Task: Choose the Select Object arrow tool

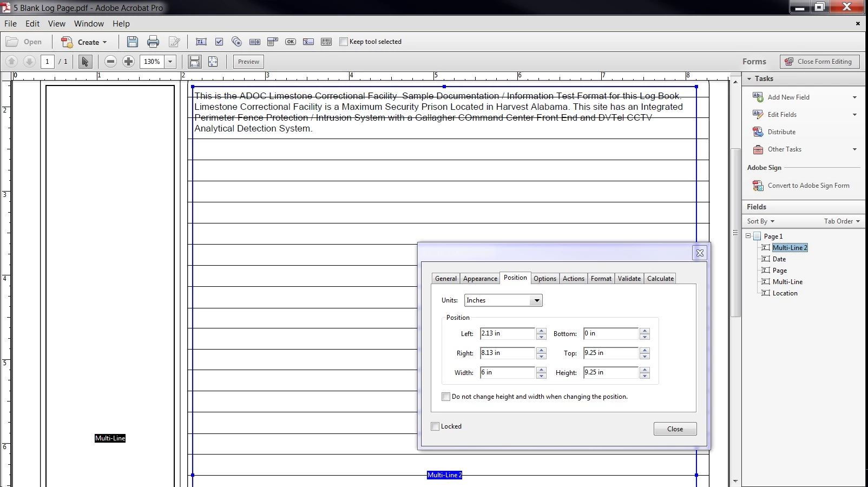Action: 85,62
